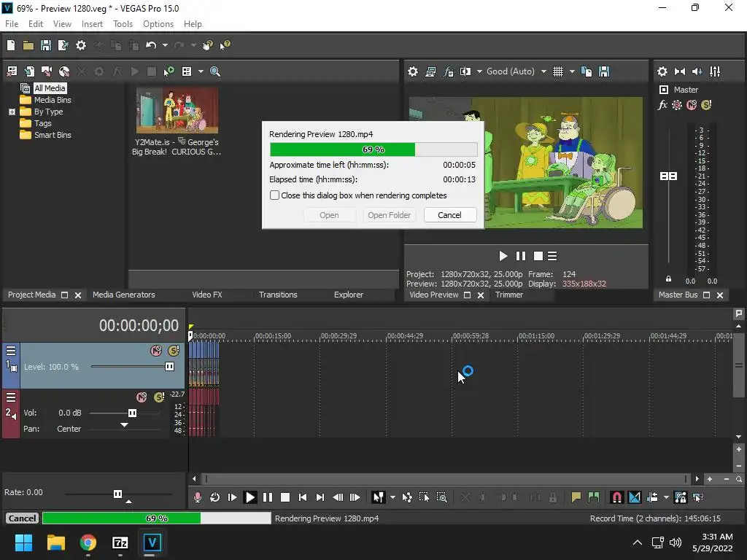Stop in the Video Preview window
747x560 pixels.
[x=538, y=256]
